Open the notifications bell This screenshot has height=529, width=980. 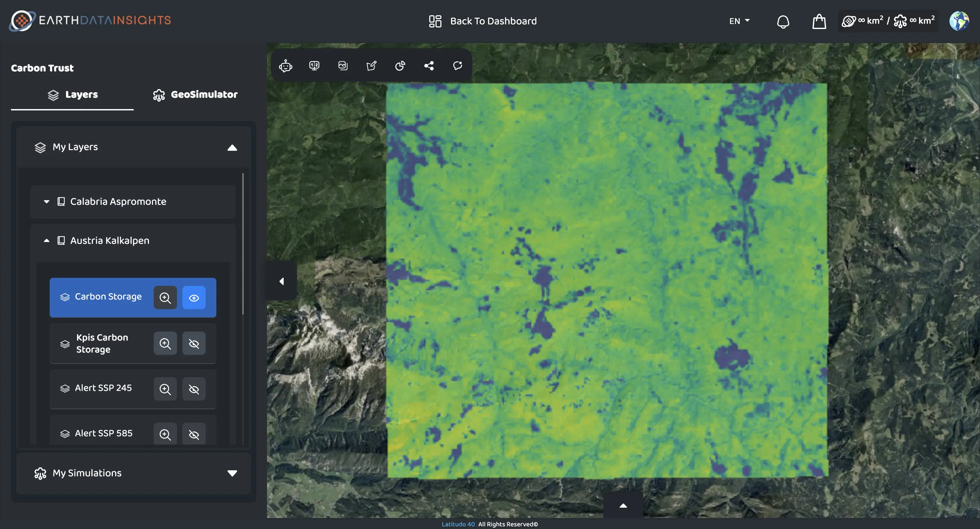[783, 21]
